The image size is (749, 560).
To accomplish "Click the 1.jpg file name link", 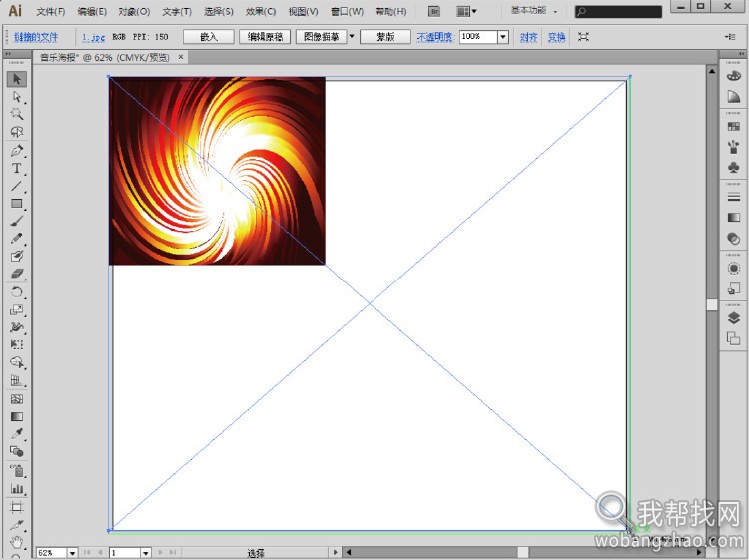I will click(x=93, y=37).
